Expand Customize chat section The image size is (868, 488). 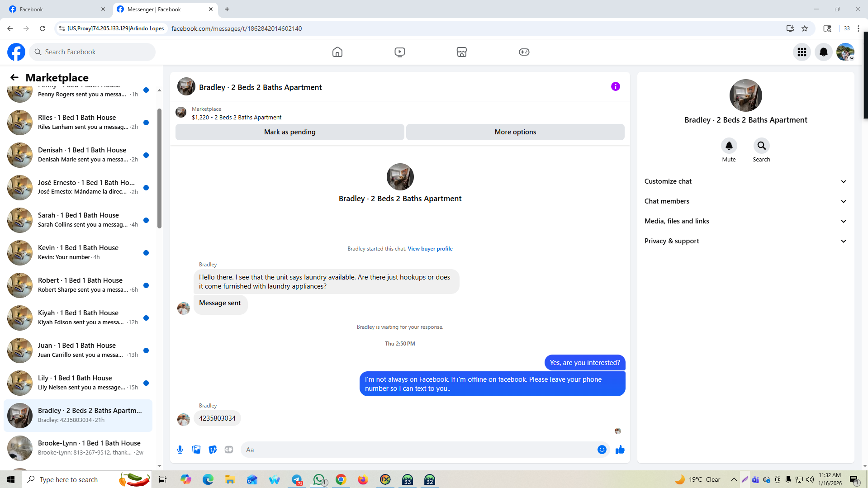click(x=745, y=181)
